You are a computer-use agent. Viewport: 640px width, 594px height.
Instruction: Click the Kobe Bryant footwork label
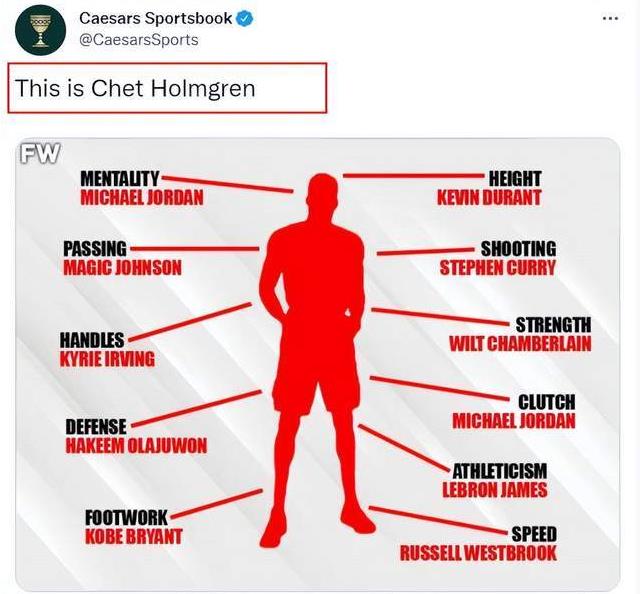tap(133, 527)
